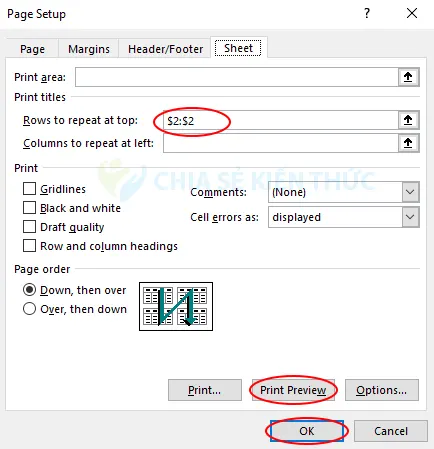Collapse dialog icon beside Print area field
Screen dimensions: 434x449
point(408,77)
